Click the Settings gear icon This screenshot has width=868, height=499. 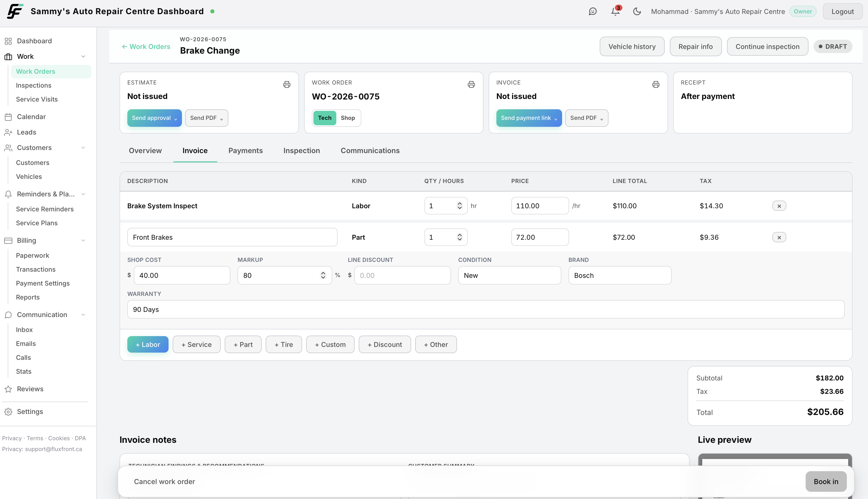coord(8,412)
